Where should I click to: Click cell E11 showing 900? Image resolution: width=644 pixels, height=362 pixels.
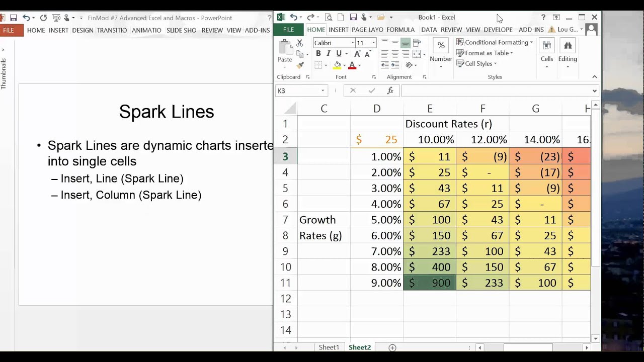430,283
